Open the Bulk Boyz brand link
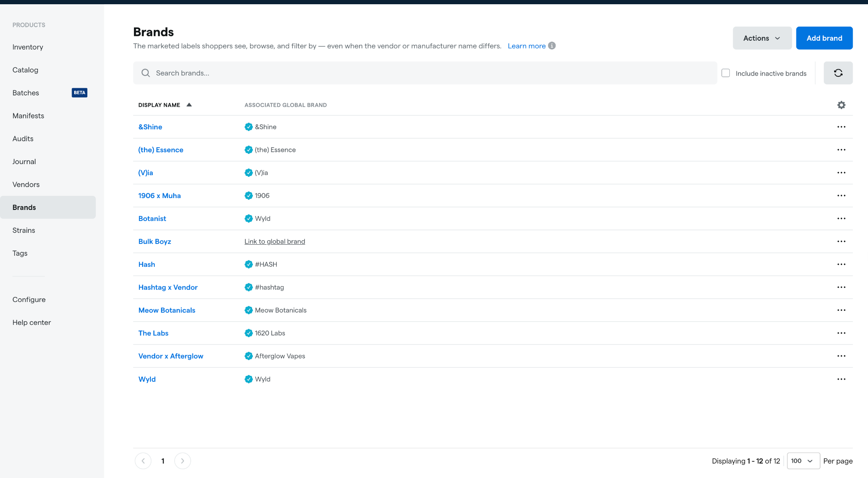868x478 pixels. point(155,241)
